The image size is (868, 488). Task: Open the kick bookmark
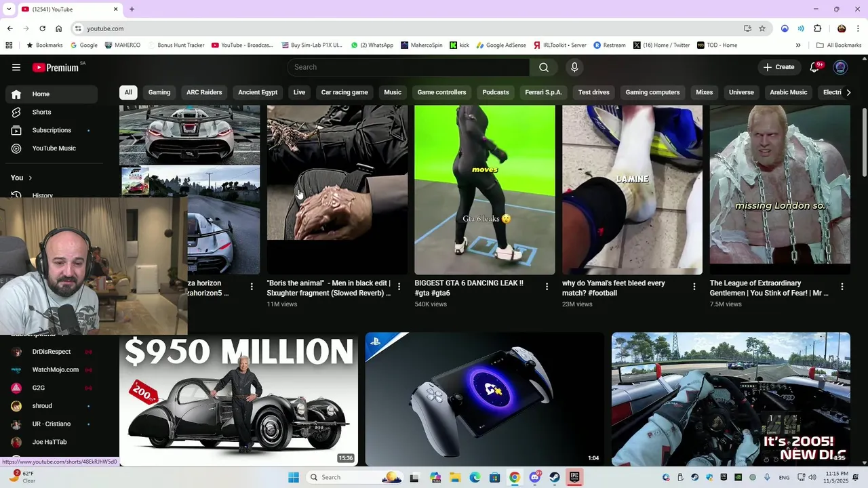click(459, 45)
